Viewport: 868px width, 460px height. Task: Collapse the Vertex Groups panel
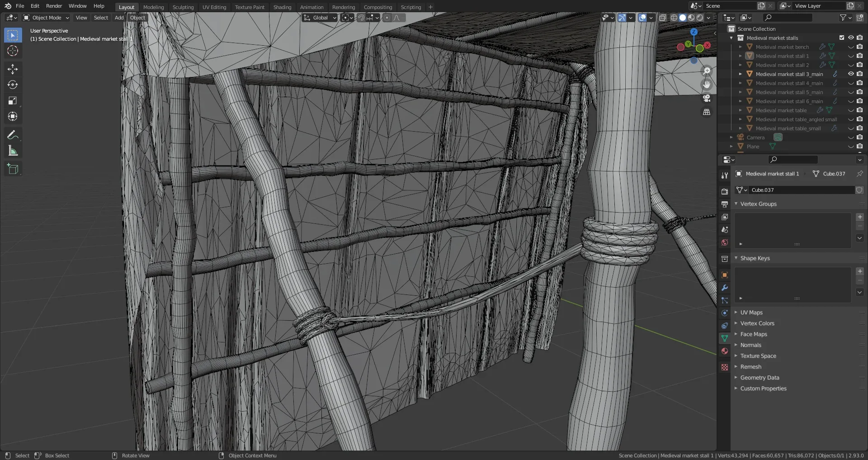(758, 204)
